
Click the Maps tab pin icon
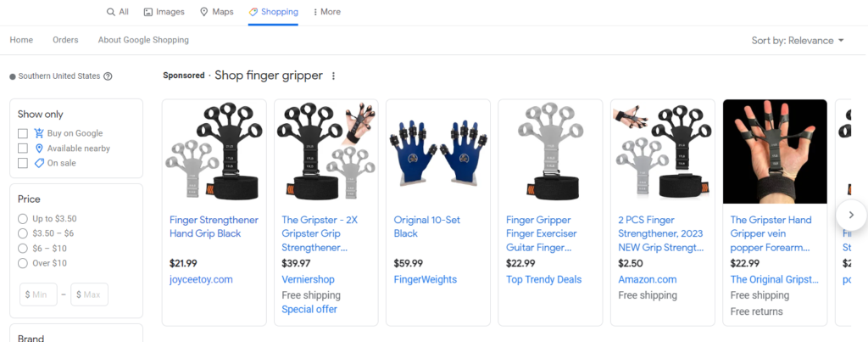(x=203, y=12)
